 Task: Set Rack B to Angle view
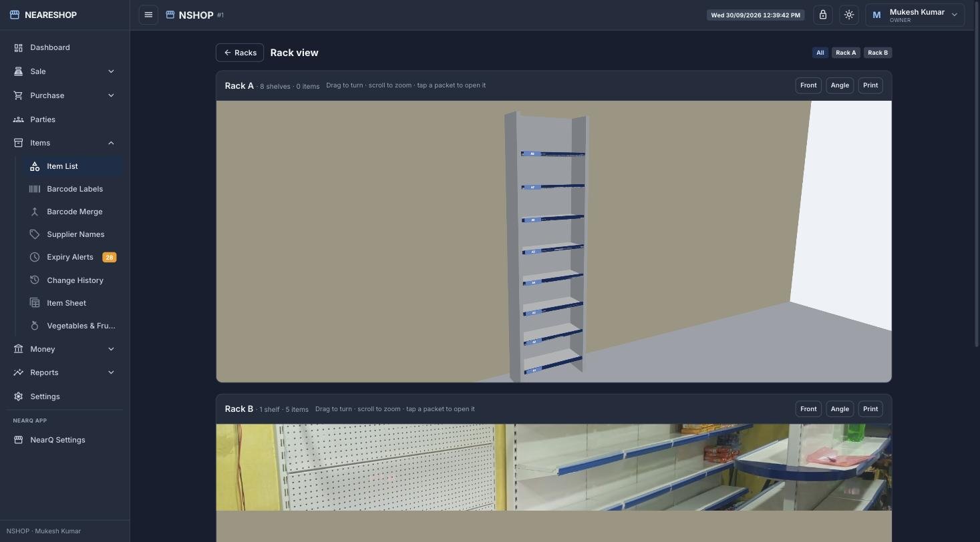click(x=840, y=409)
